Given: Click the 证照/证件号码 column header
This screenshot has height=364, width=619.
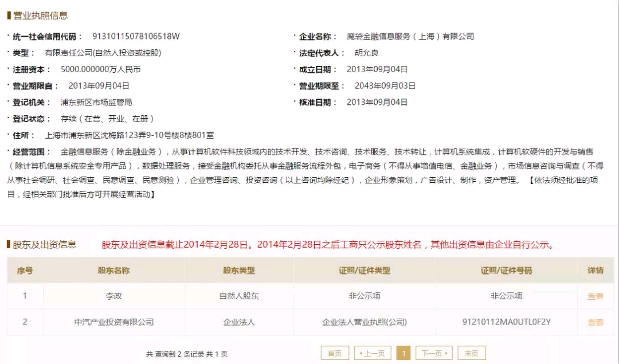Looking at the screenshot, I should pyautogui.click(x=506, y=271).
